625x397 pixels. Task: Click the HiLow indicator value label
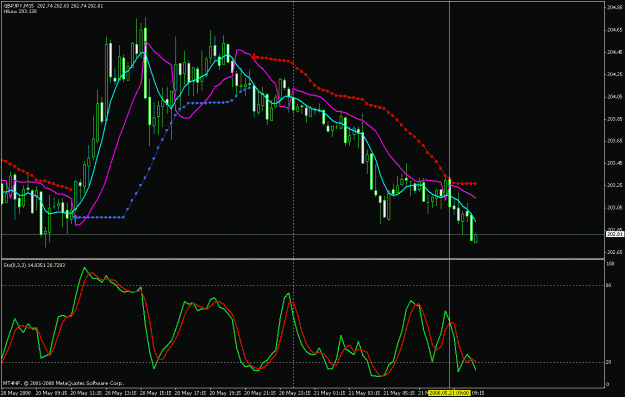pos(20,12)
